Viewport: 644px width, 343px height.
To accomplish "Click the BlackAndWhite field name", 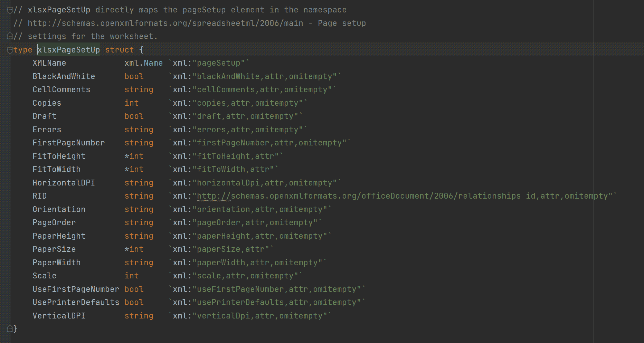I will click(x=64, y=76).
